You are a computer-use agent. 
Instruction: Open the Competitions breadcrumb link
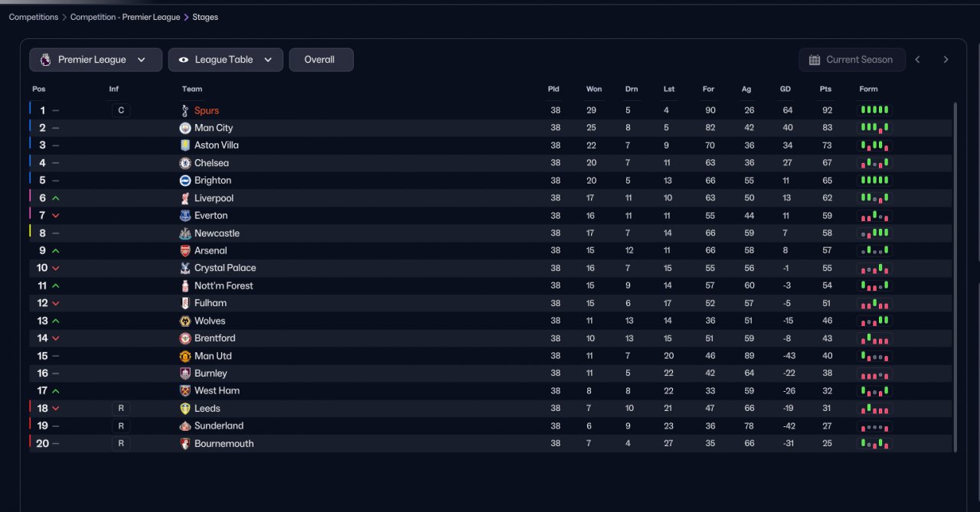[x=34, y=17]
